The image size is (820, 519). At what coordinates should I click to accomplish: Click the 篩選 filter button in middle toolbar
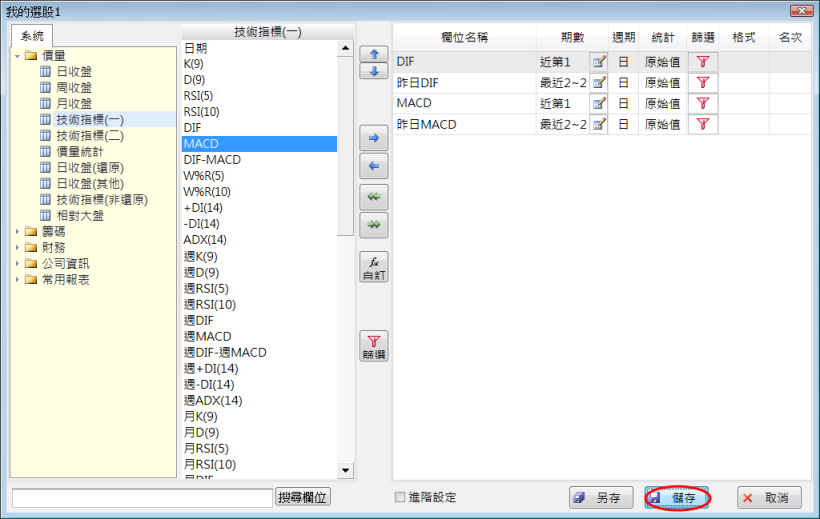pos(373,346)
